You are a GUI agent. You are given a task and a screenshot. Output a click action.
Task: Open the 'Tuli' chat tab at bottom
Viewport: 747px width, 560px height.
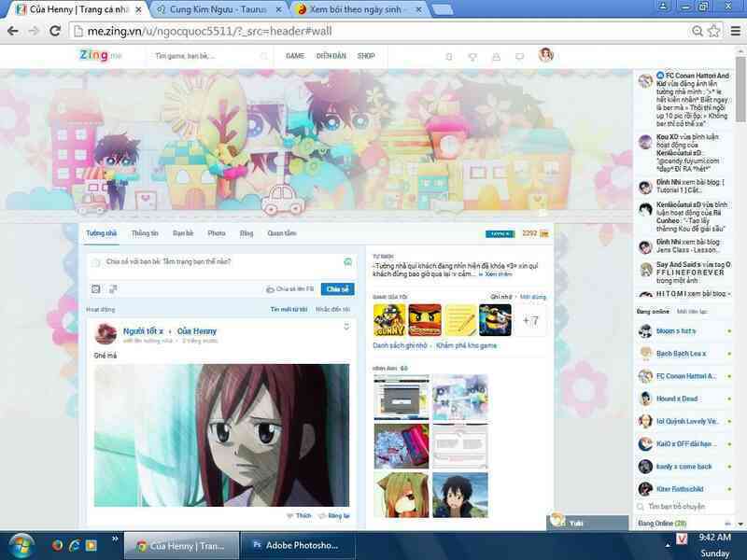(587, 523)
